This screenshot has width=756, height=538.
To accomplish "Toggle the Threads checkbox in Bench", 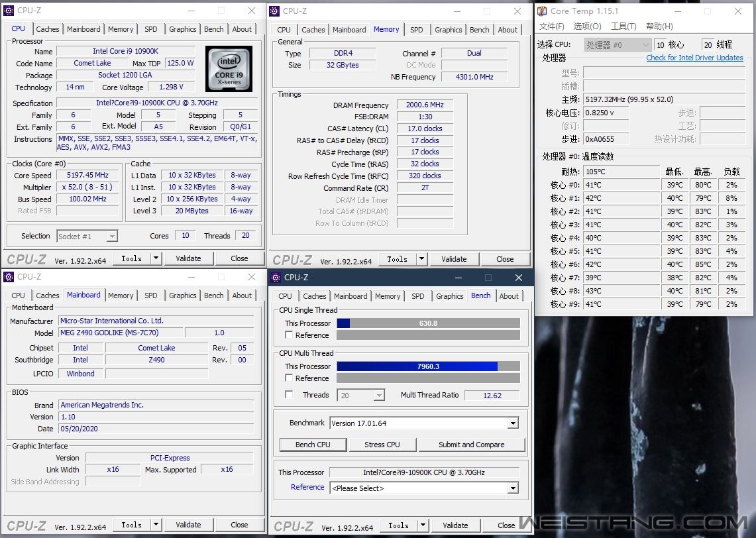I will 289,395.
